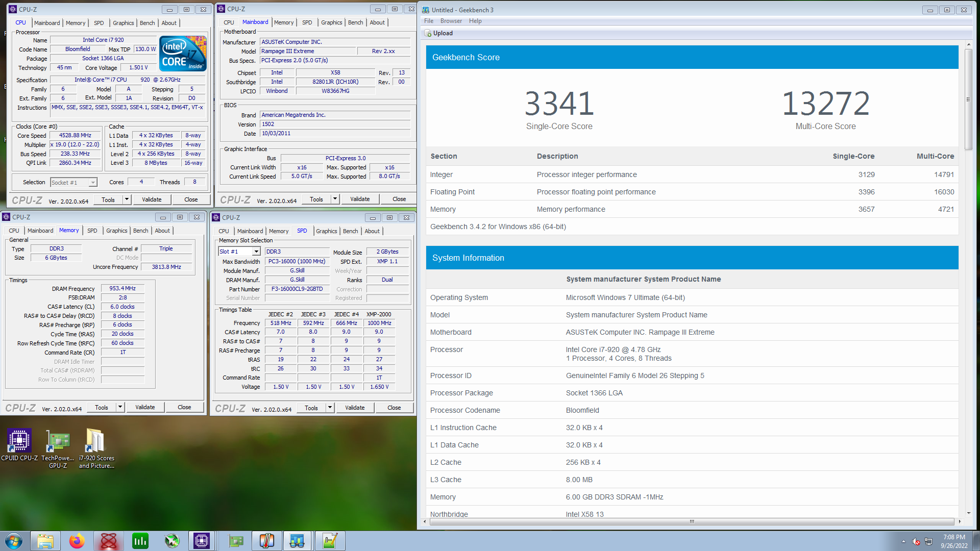The width and height of the screenshot is (980, 551).
Task: Click the Core Speed value 4528.88 MHz
Action: pos(75,136)
